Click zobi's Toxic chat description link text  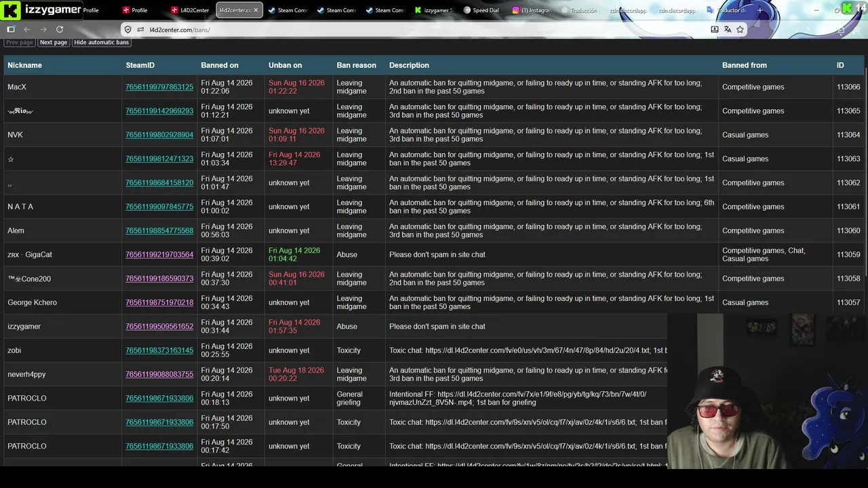coord(528,350)
